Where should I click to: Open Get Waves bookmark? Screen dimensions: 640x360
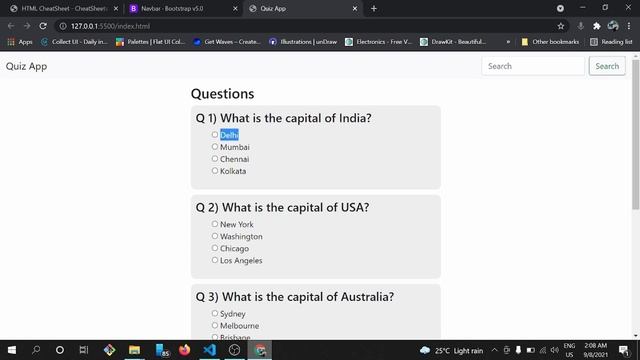click(x=227, y=42)
